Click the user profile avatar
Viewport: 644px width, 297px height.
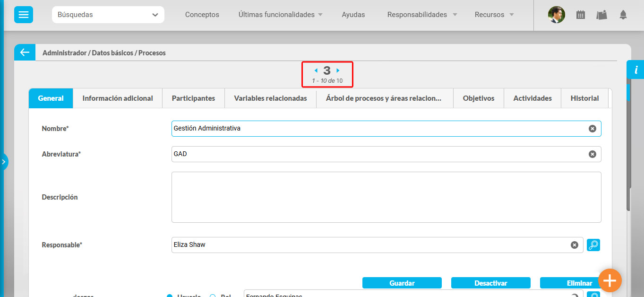556,15
